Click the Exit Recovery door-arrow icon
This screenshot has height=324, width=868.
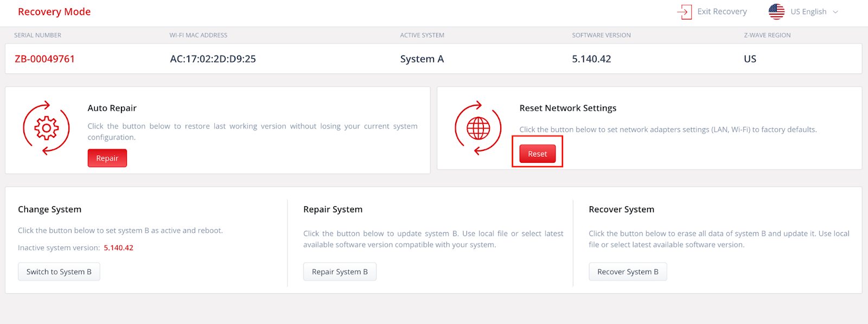tap(685, 12)
